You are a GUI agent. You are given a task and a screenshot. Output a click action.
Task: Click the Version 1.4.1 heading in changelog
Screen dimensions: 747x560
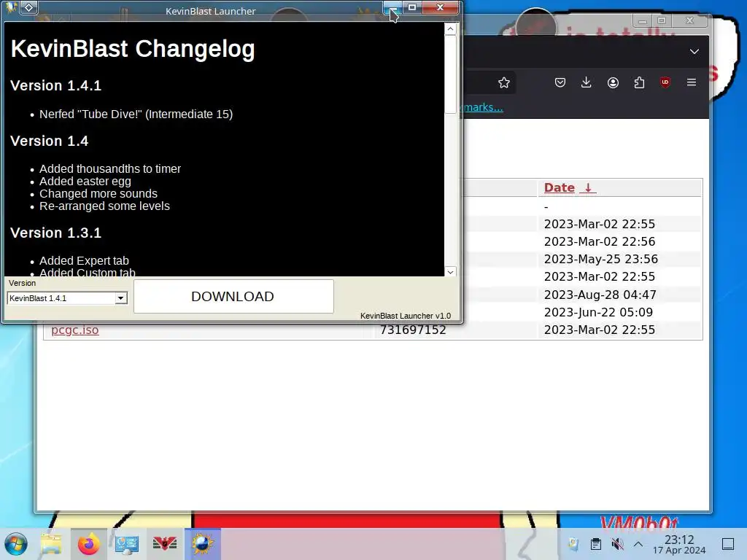coord(55,86)
